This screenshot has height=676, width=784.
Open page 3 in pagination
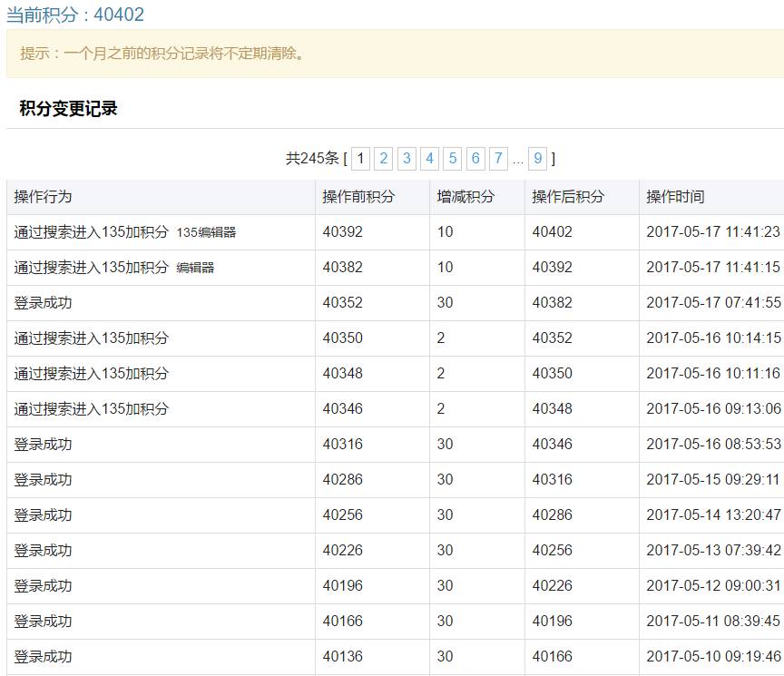[x=407, y=159]
